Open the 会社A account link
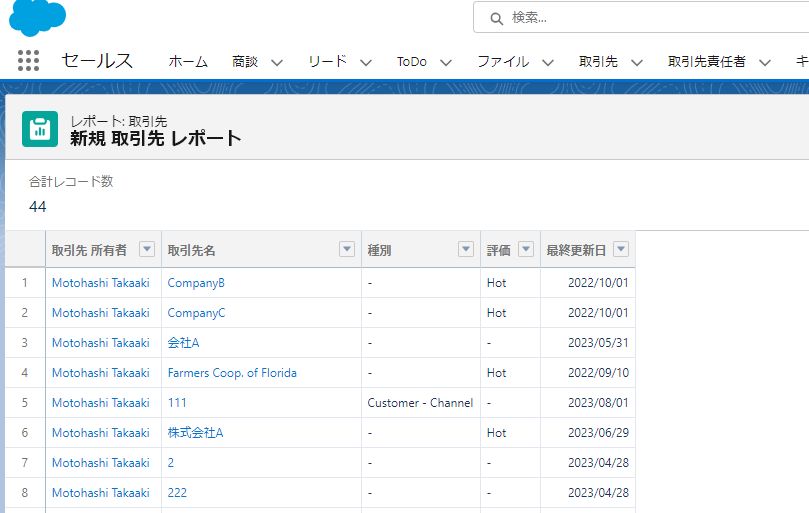The image size is (809, 513). click(x=183, y=343)
